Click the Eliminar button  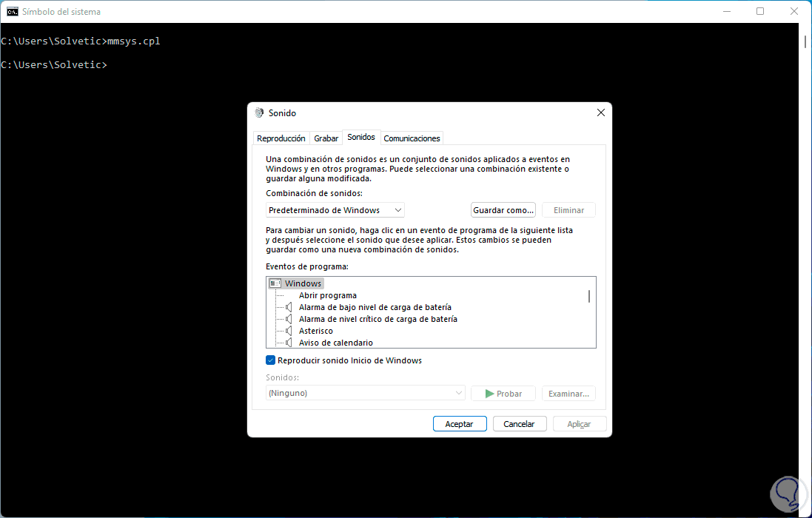(x=568, y=210)
